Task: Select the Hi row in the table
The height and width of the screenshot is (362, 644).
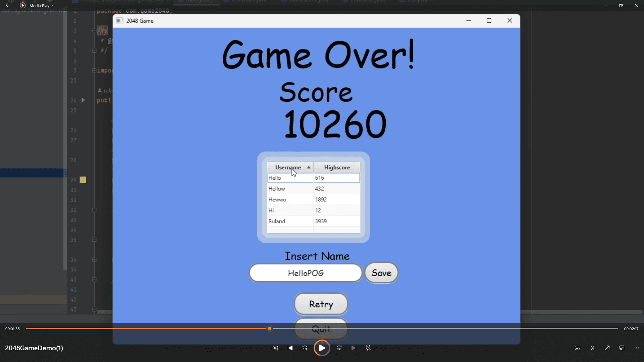Action: click(x=313, y=210)
